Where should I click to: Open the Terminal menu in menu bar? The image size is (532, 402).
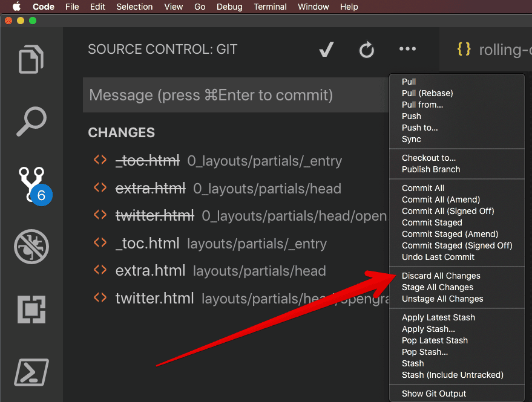coord(270,7)
